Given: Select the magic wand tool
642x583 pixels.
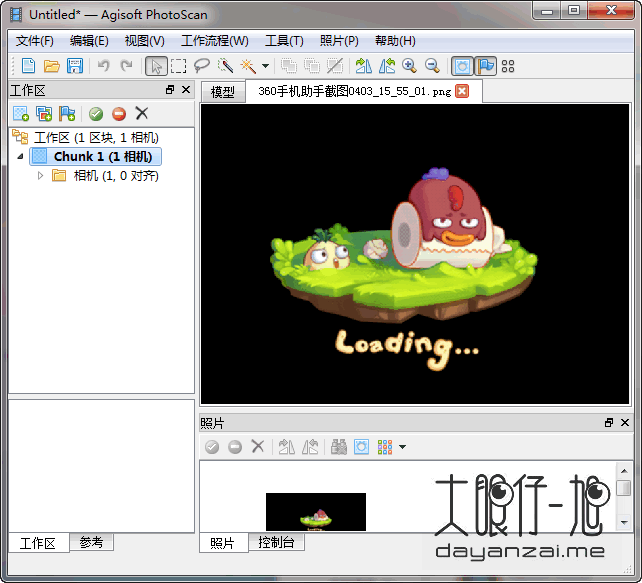Looking at the screenshot, I should (x=248, y=66).
